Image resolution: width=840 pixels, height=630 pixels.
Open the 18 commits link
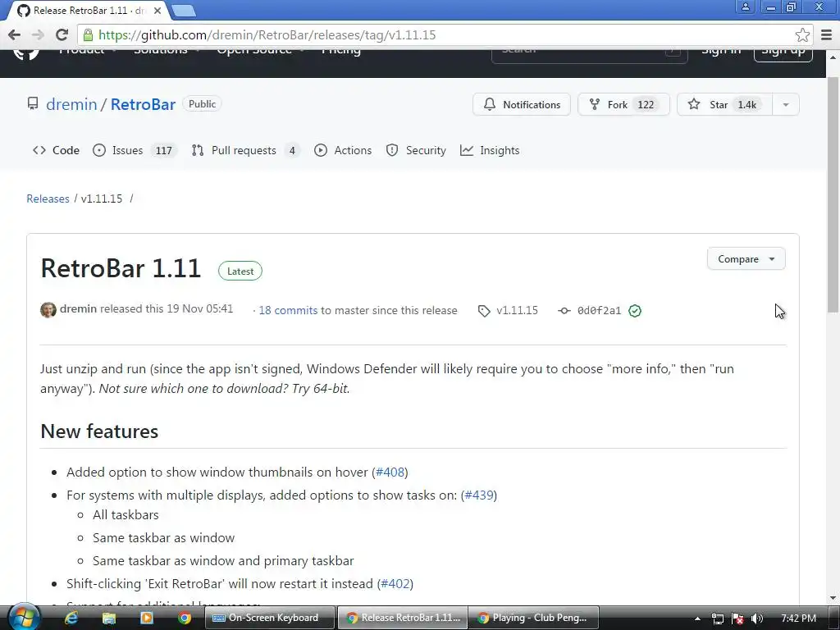pyautogui.click(x=288, y=310)
